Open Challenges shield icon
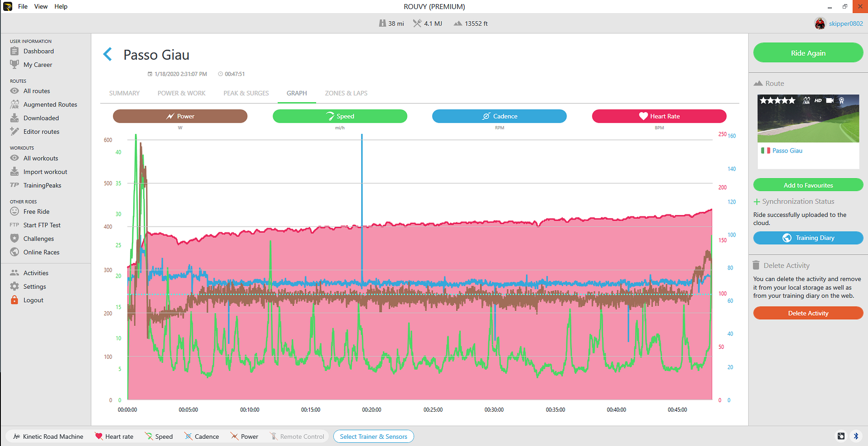This screenshot has width=868, height=446. pyautogui.click(x=14, y=238)
